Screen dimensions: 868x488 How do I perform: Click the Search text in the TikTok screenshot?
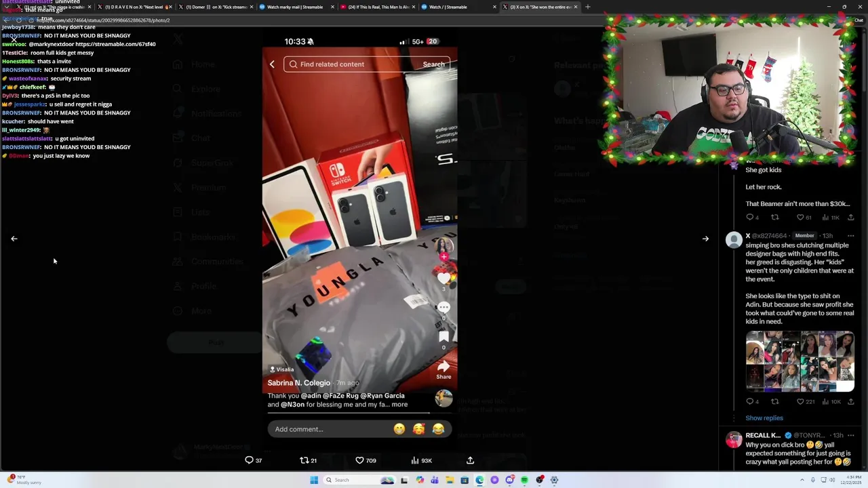[434, 64]
